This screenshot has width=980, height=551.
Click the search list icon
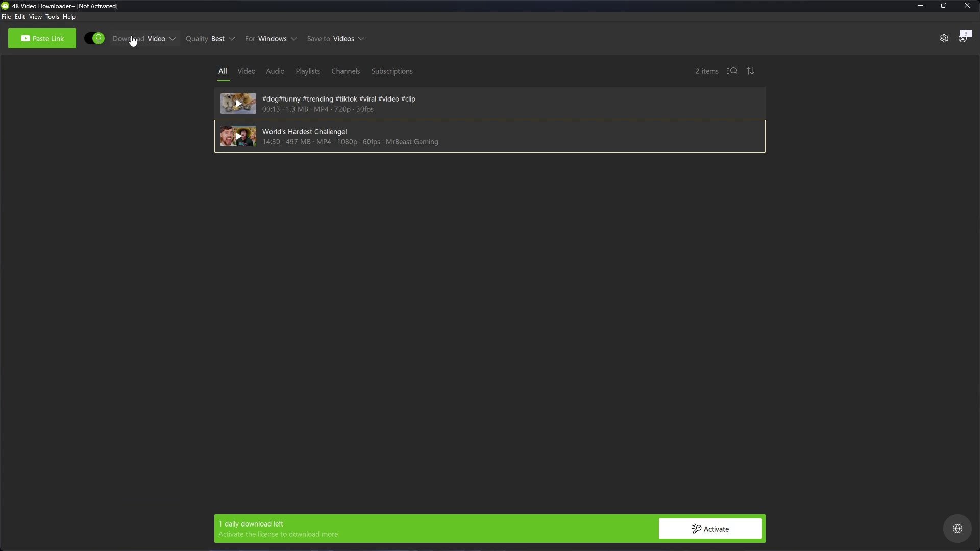click(x=732, y=71)
